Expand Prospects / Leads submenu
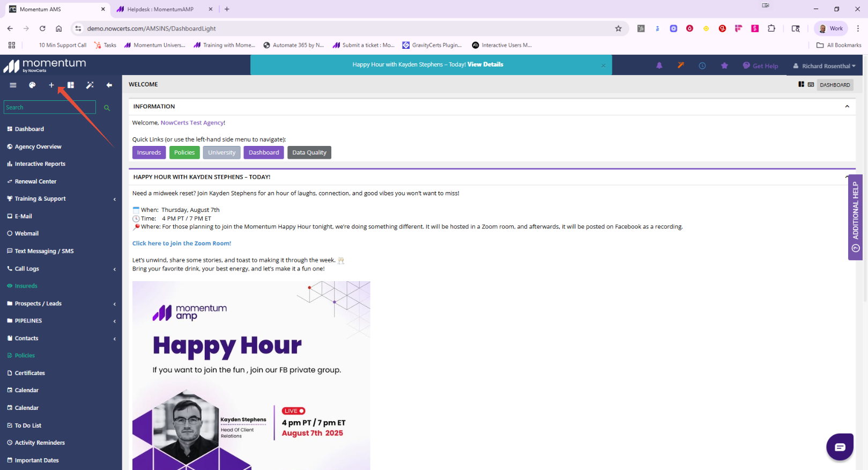 coord(114,304)
